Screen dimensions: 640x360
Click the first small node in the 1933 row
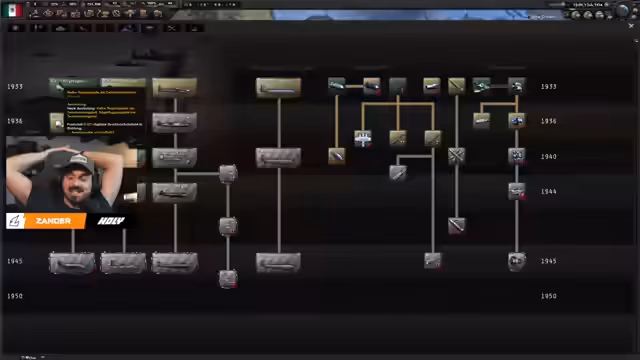[337, 86]
